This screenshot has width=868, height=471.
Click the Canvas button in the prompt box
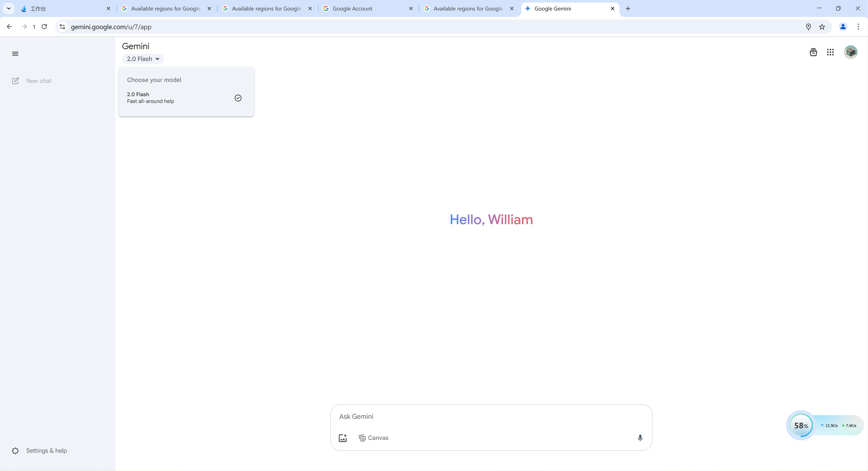pos(374,438)
